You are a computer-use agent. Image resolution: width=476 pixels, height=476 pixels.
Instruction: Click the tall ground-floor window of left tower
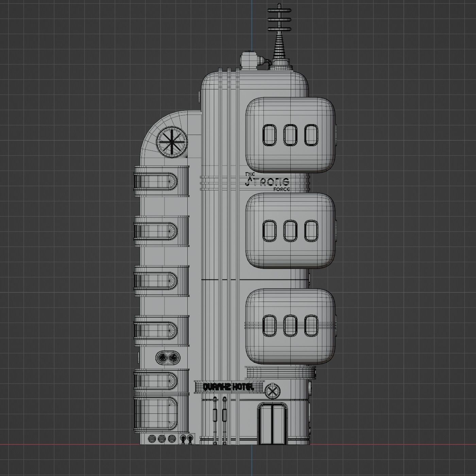(156, 413)
